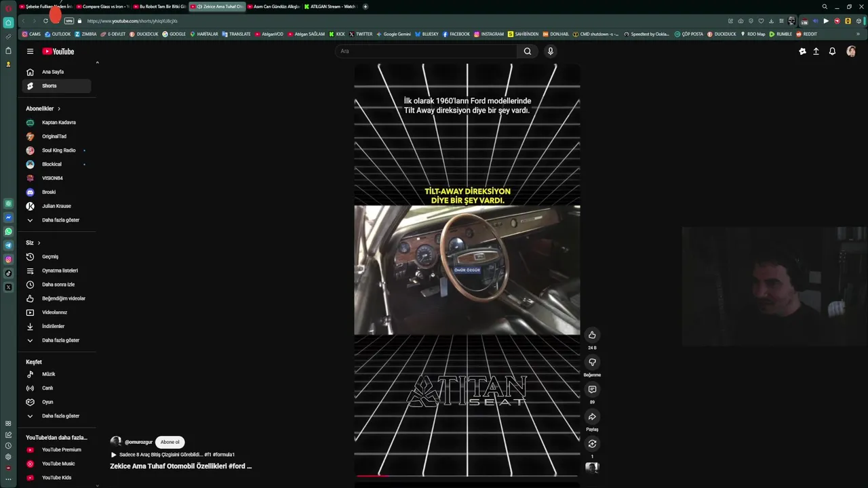Open Soul King Radio subscription channel
The height and width of the screenshot is (488, 868).
click(56, 150)
